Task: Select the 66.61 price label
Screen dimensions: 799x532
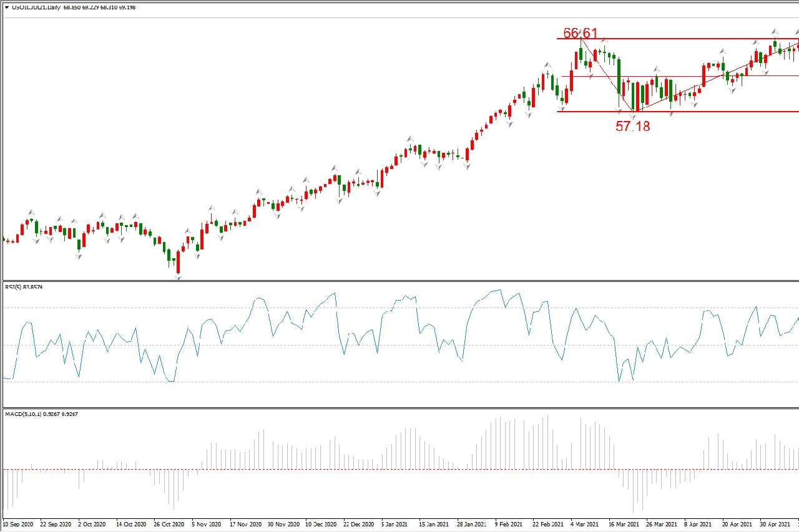Action: pos(581,33)
